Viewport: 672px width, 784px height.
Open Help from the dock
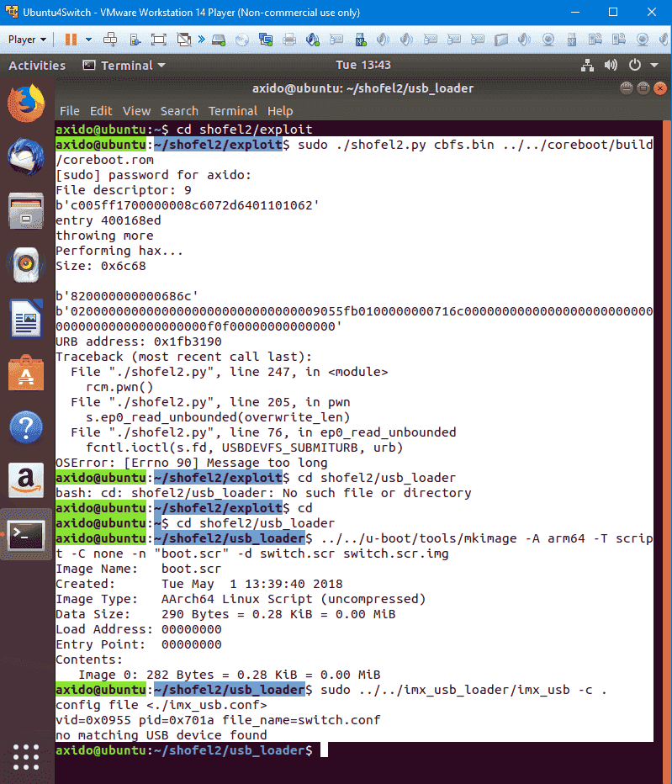(26, 427)
